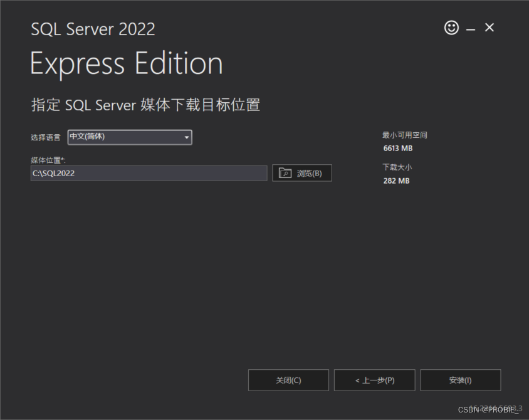Close the installer with the X icon
This screenshot has width=529, height=420.
(490, 28)
